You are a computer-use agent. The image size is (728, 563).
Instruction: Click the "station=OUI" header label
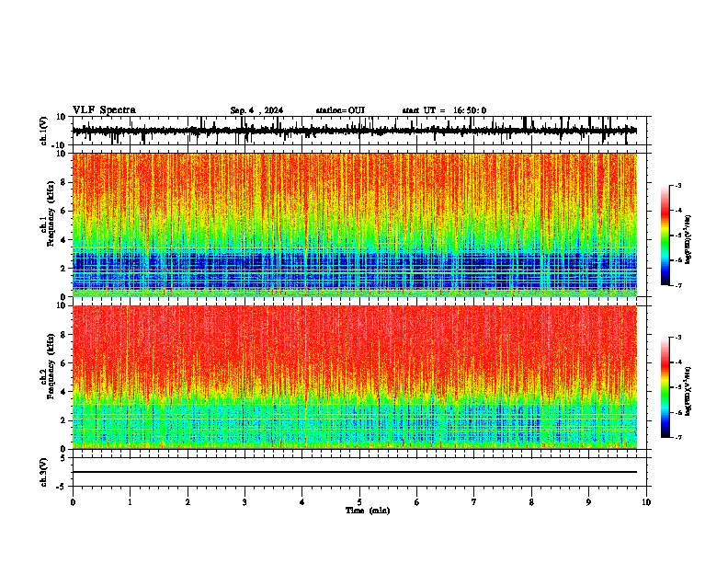[340, 110]
